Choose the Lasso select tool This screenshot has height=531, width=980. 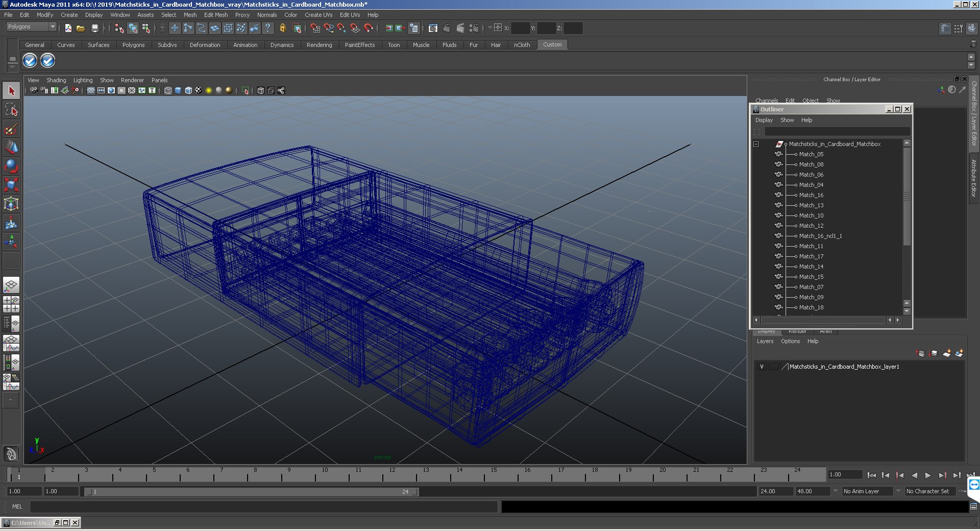[x=11, y=110]
